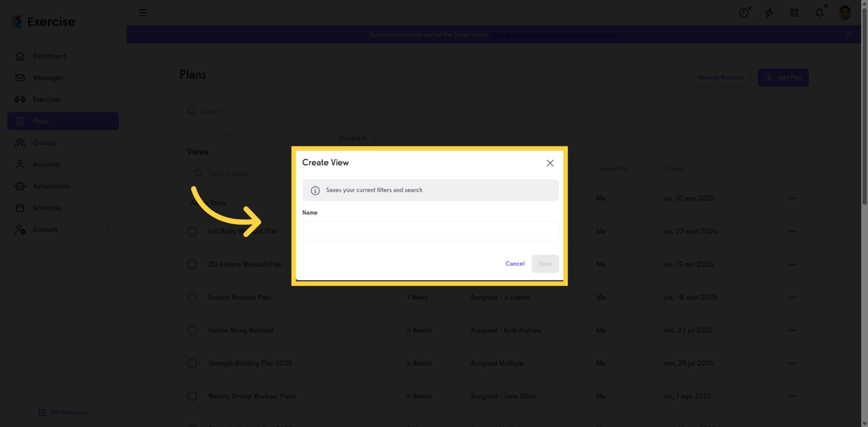Click the Add Plan button
This screenshot has height=427, width=868.
783,78
